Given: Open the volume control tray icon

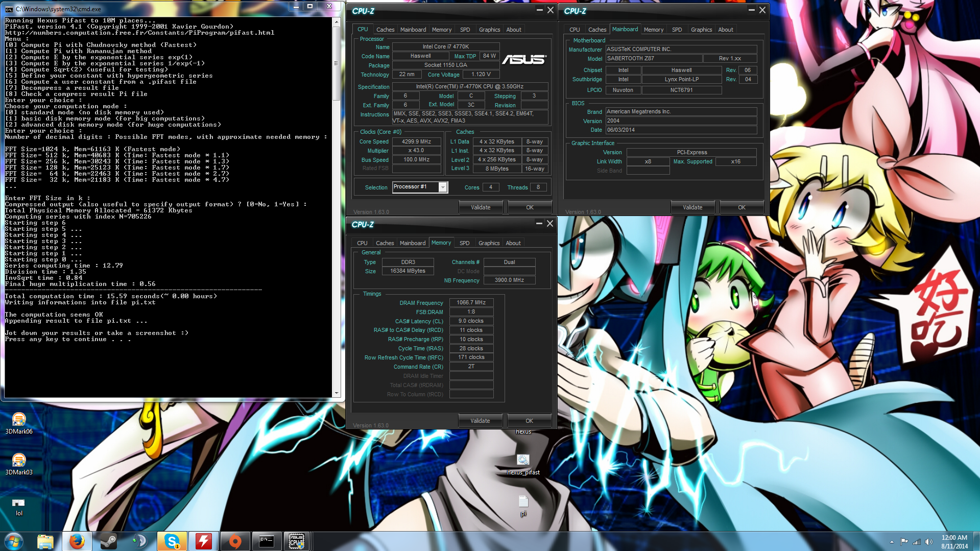Looking at the screenshot, I should coord(929,542).
